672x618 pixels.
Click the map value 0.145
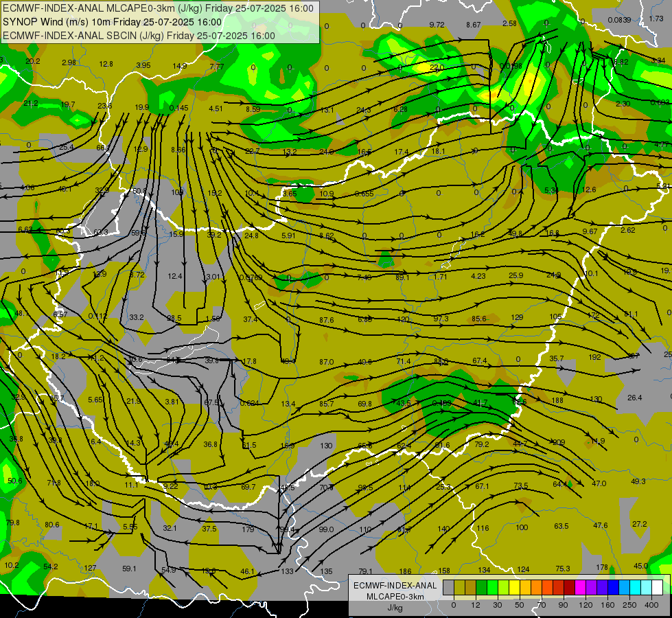click(x=178, y=108)
